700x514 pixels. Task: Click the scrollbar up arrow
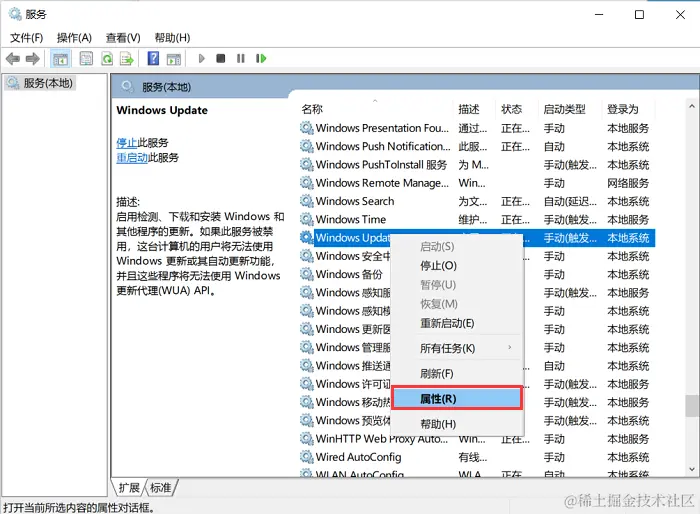692,107
